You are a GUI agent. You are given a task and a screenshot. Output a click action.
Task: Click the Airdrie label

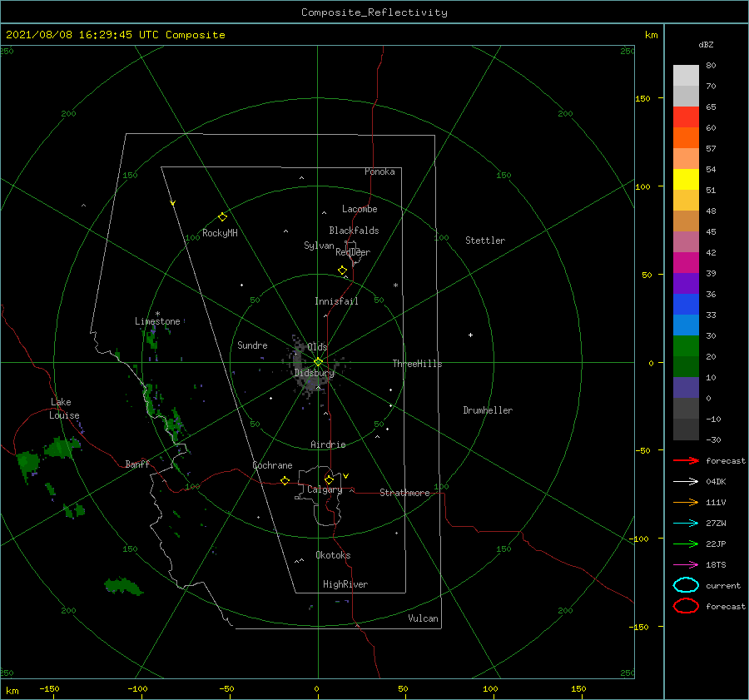(x=328, y=444)
